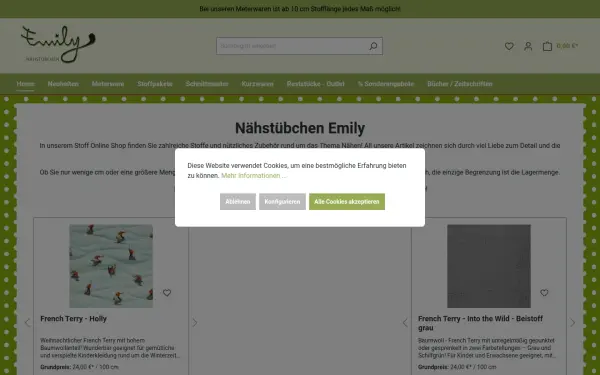Click Alle Cookies akzeptieren button
The image size is (600, 375).
click(347, 202)
